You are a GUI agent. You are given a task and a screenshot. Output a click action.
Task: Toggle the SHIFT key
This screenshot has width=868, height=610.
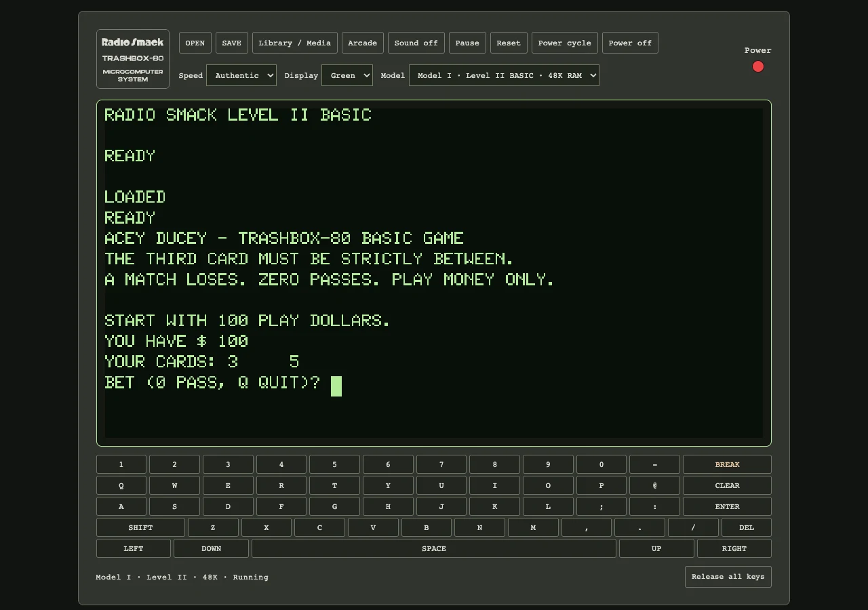pyautogui.click(x=140, y=527)
